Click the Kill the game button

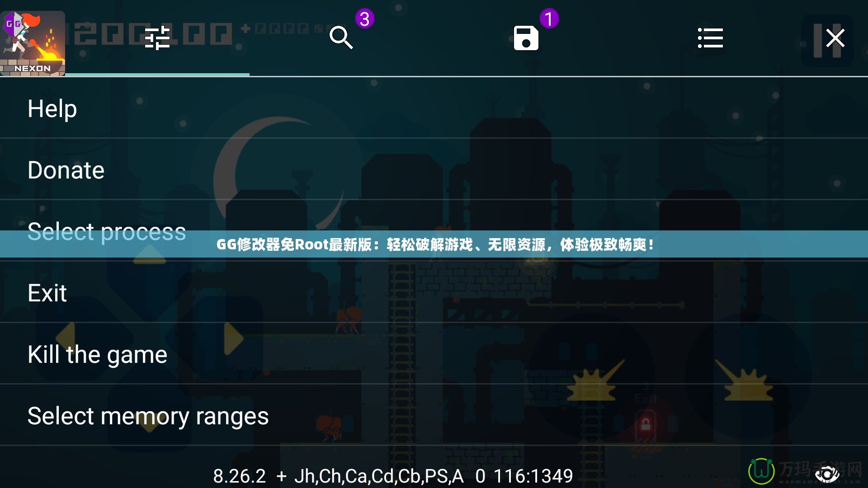tap(97, 354)
